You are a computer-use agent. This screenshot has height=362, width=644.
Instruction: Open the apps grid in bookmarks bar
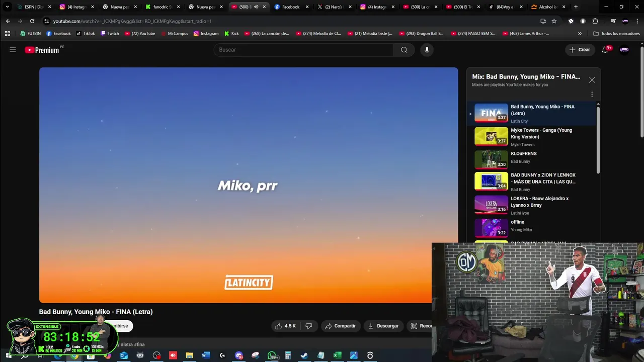[x=7, y=34]
